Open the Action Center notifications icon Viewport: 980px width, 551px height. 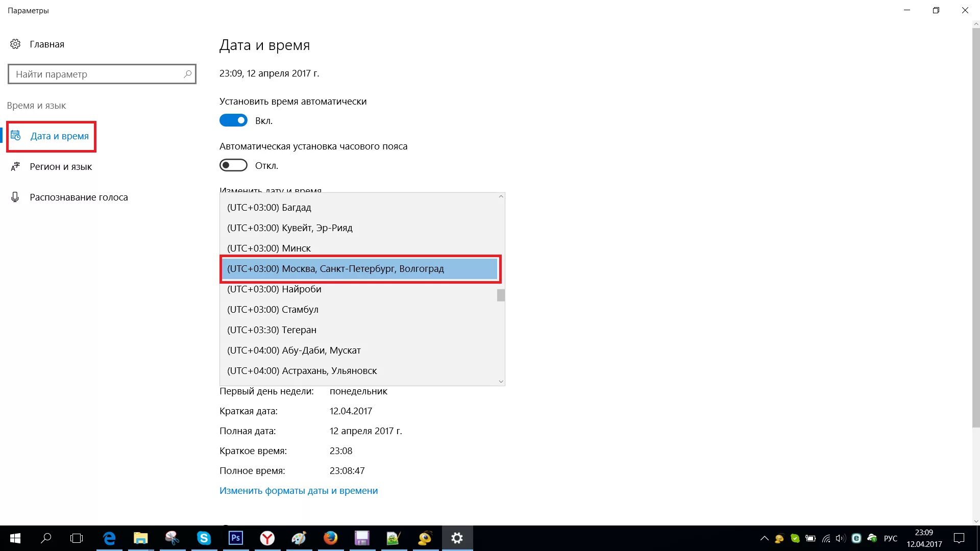[x=959, y=538]
